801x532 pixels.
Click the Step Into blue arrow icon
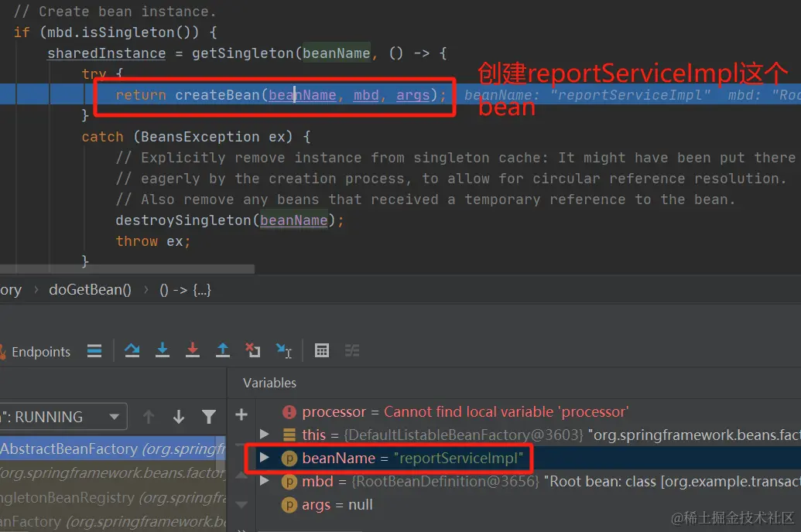click(x=163, y=350)
